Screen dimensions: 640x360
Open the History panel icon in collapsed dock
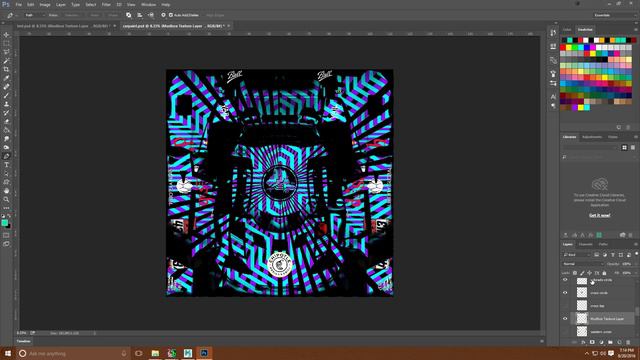click(x=553, y=33)
